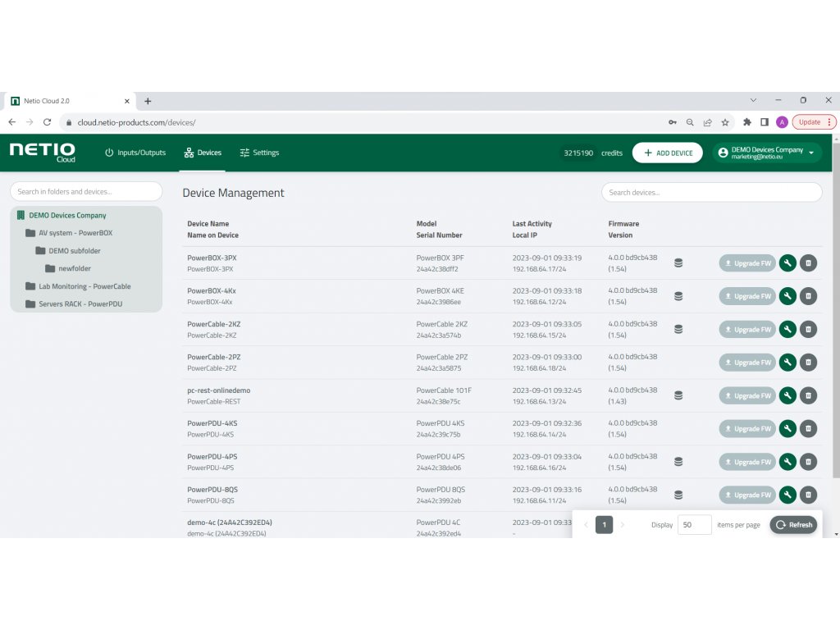The width and height of the screenshot is (840, 630).
Task: Open wrench settings for PowerBOX-4Kx
Action: click(x=787, y=296)
